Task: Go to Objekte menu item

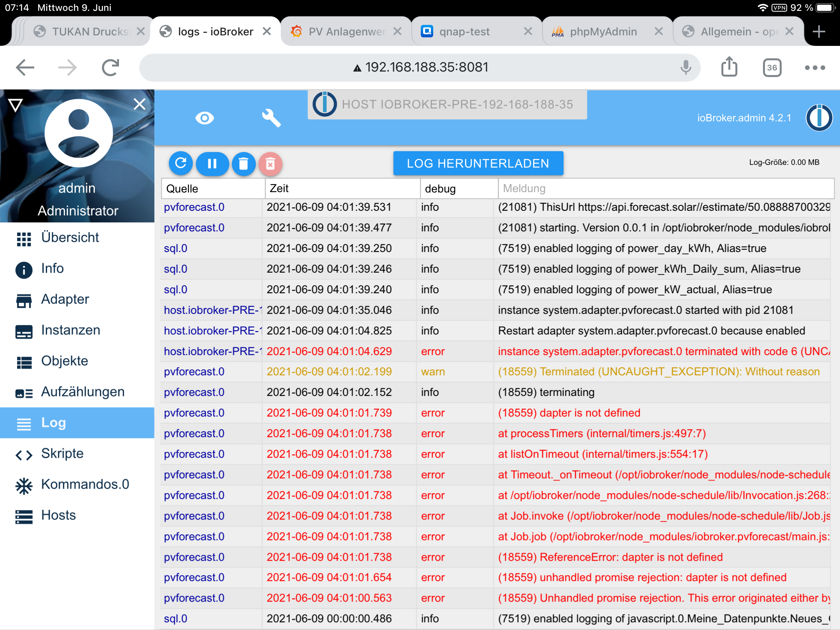Action: click(65, 361)
